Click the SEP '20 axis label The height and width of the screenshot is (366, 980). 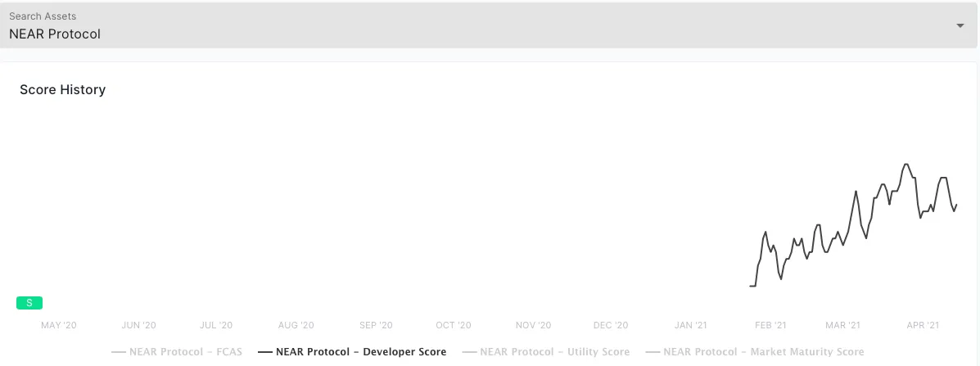(377, 325)
